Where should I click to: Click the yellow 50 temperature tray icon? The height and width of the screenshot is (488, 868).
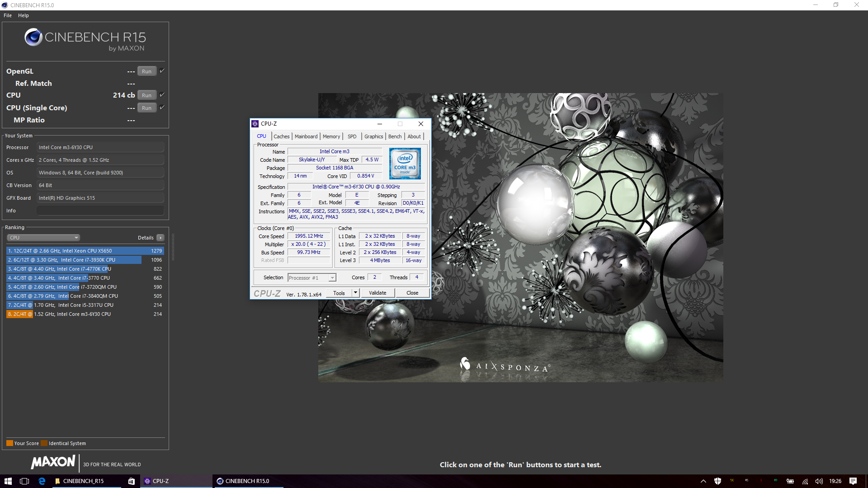click(x=732, y=480)
